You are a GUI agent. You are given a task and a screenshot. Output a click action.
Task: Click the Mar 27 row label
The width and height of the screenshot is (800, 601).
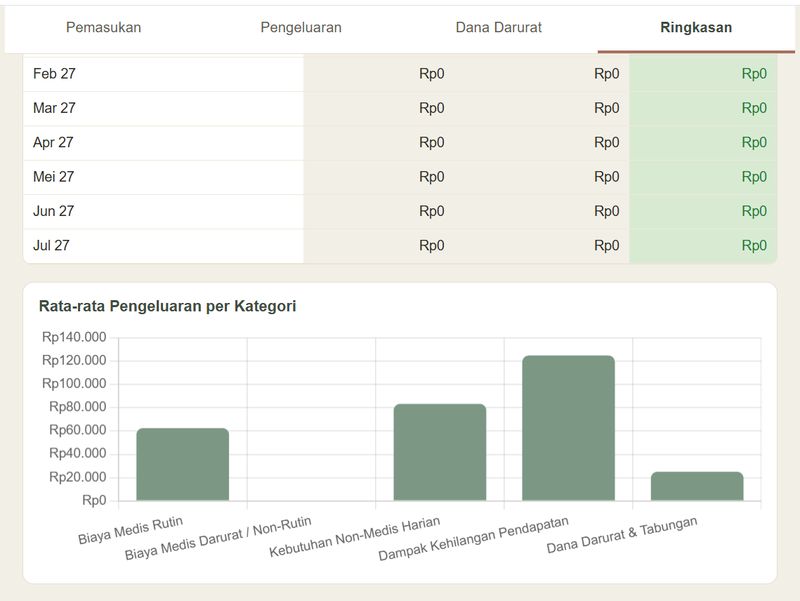tap(54, 108)
